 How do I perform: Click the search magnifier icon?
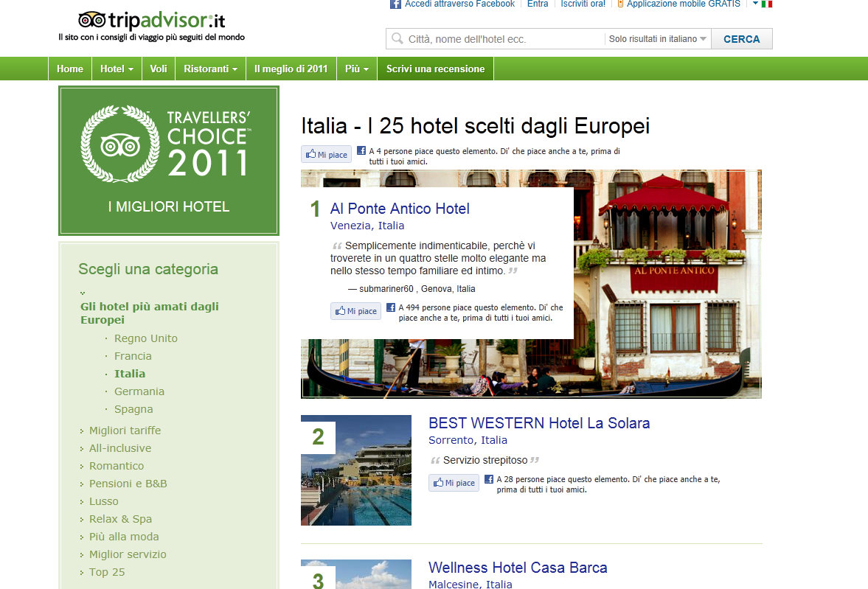[398, 39]
